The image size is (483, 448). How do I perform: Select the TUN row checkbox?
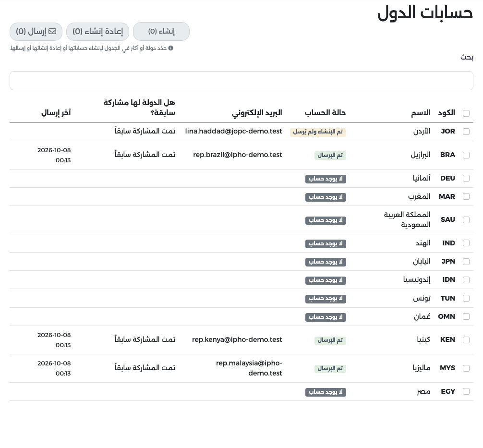(x=466, y=298)
